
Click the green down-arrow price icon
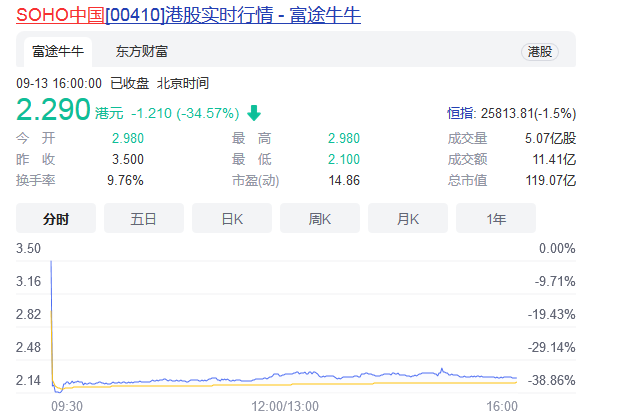click(254, 113)
